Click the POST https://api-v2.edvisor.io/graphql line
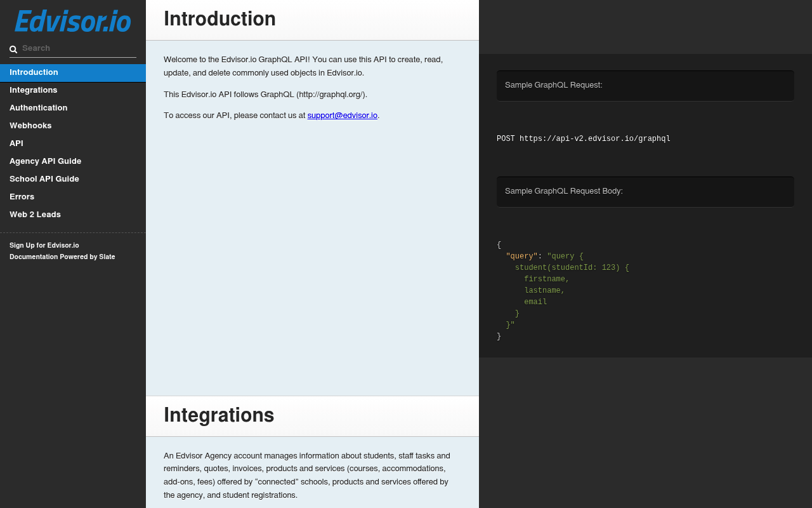 (584, 139)
